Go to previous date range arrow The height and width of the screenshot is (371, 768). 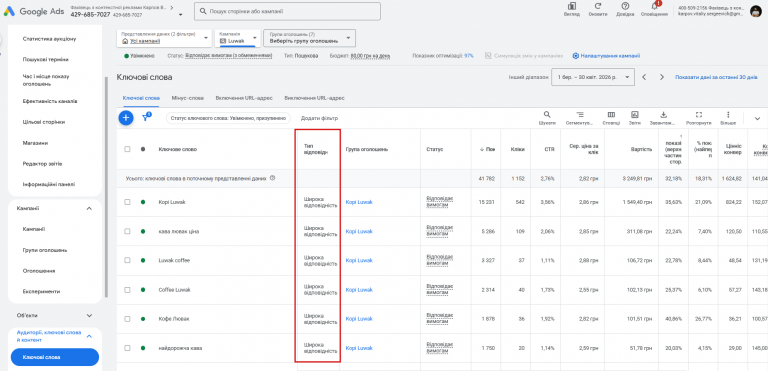pyautogui.click(x=645, y=77)
